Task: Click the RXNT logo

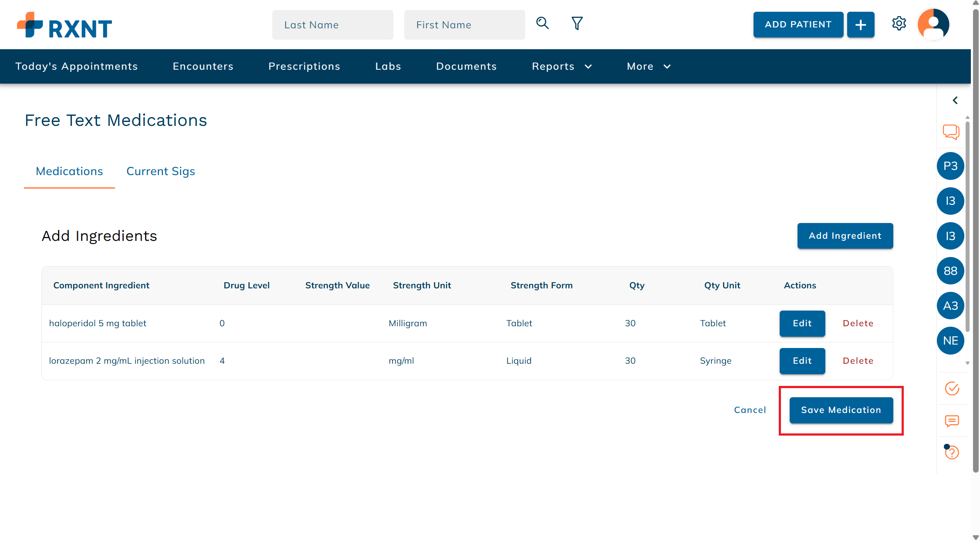Action: tap(64, 25)
